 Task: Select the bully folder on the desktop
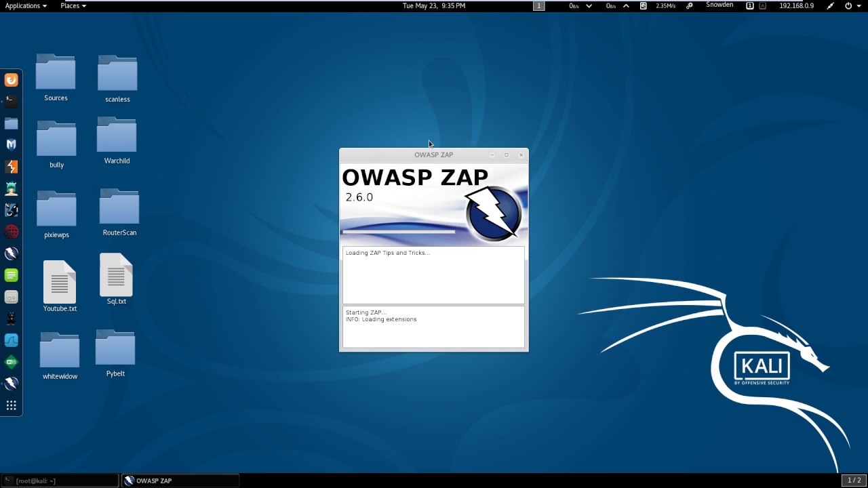coord(56,144)
